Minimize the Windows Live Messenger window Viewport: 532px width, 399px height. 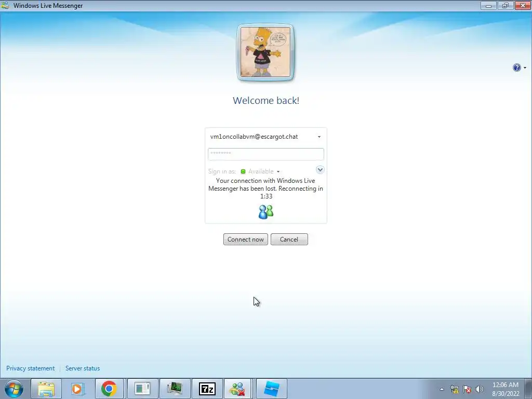pos(488,5)
